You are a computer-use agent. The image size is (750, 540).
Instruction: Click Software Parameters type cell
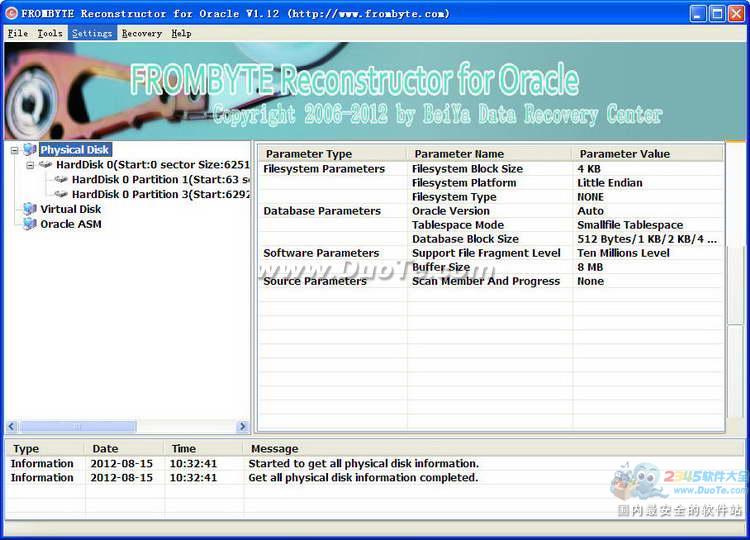coord(321,253)
